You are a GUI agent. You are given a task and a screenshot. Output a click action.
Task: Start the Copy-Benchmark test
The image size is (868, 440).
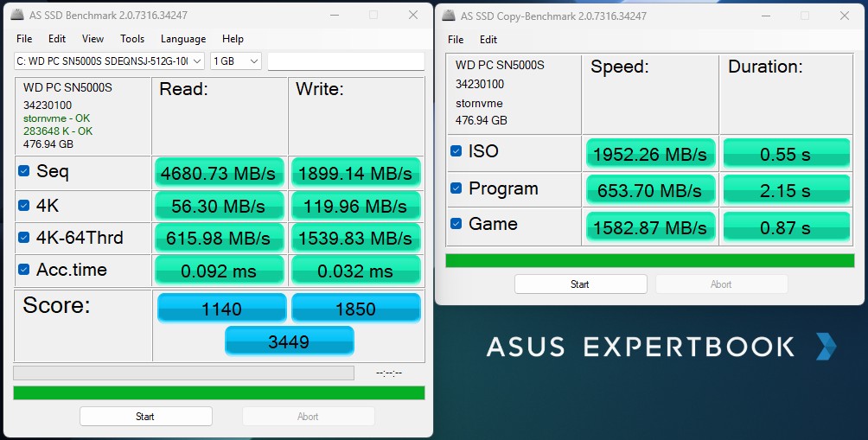coord(580,284)
